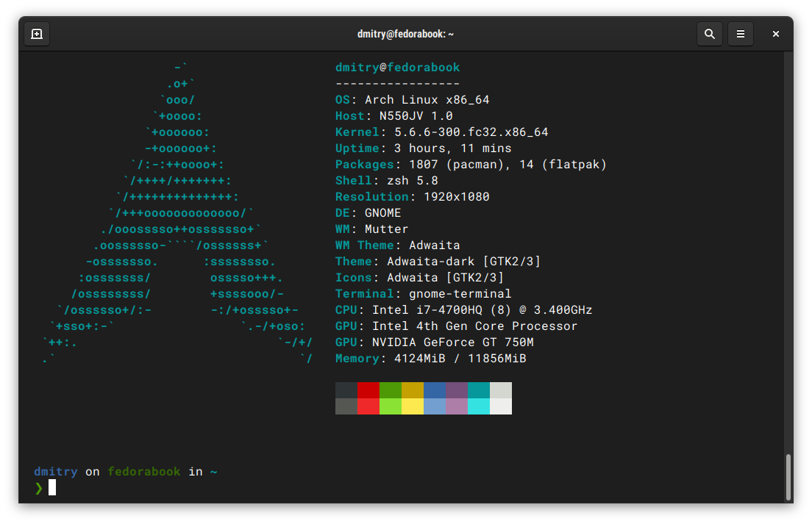
Task: Click the WM: Mutter line
Action: (372, 229)
